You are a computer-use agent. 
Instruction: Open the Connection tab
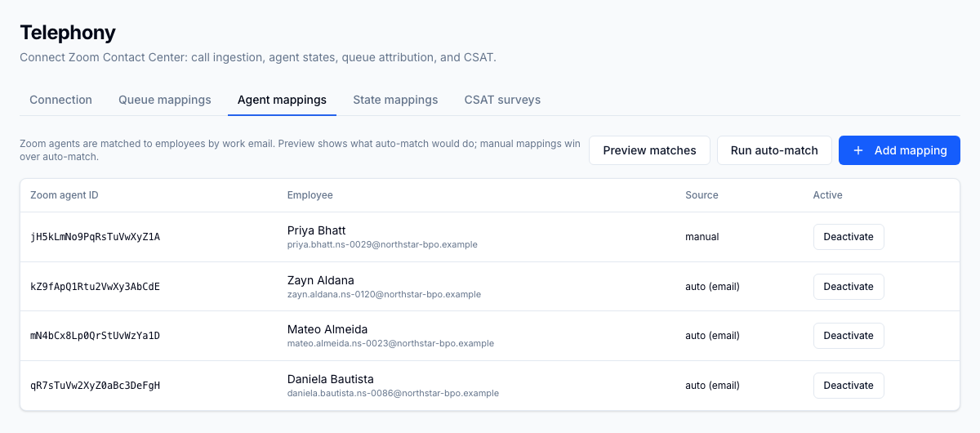(60, 100)
